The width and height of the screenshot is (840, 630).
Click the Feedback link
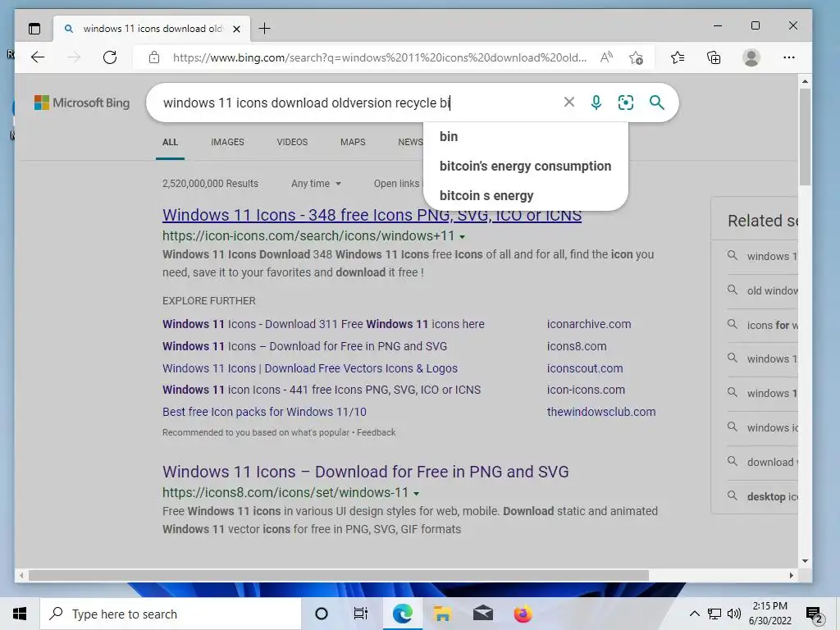click(x=376, y=432)
